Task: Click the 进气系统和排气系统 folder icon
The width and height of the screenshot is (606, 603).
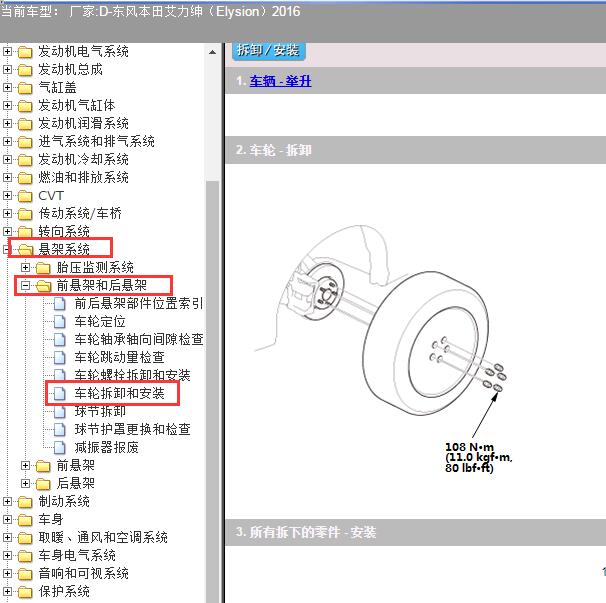Action: (25, 142)
